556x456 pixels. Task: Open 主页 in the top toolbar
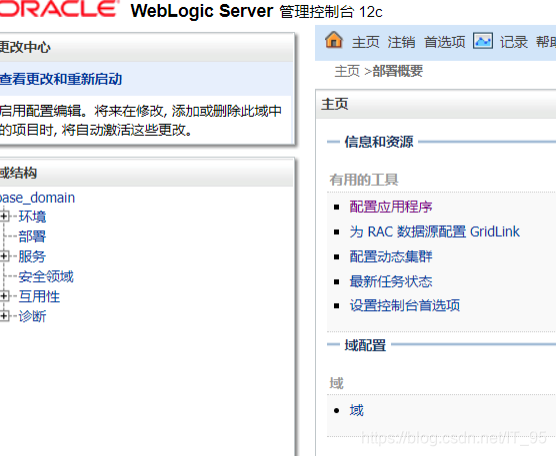pyautogui.click(x=366, y=42)
